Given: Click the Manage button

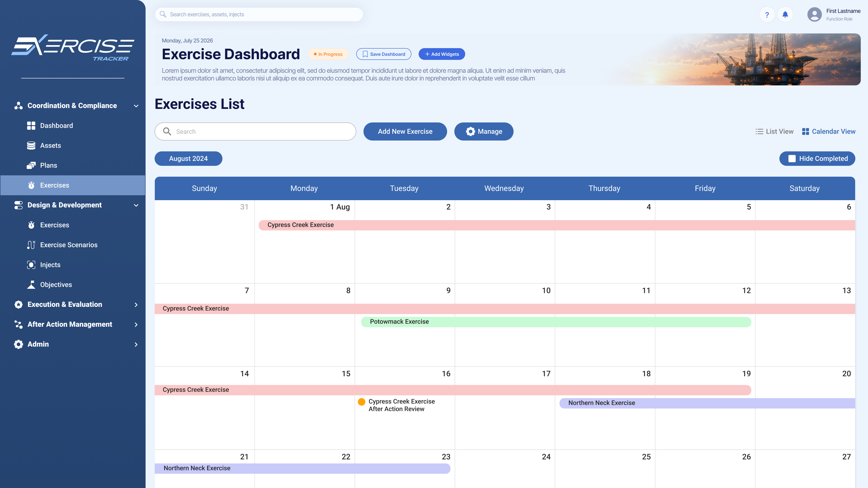Looking at the screenshot, I should [x=484, y=131].
